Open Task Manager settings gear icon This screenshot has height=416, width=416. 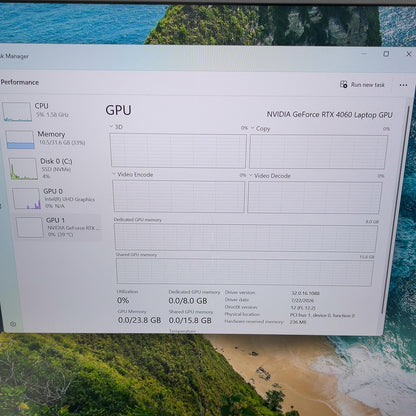(x=13, y=324)
